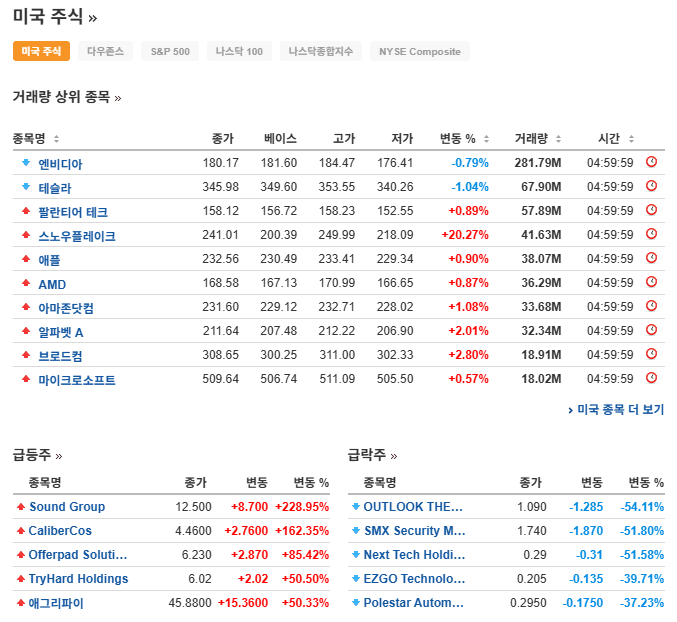Open the 아마존닷컴 stock link
The width and height of the screenshot is (677, 622).
(66, 308)
